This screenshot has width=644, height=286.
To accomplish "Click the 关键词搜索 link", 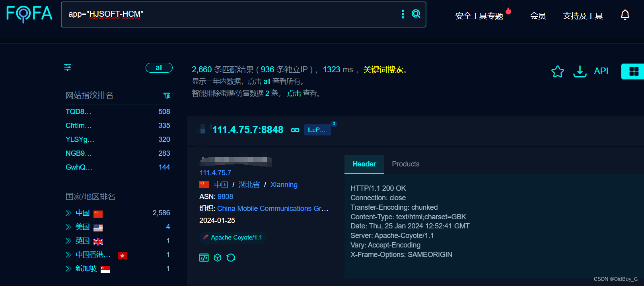I will 383,70.
